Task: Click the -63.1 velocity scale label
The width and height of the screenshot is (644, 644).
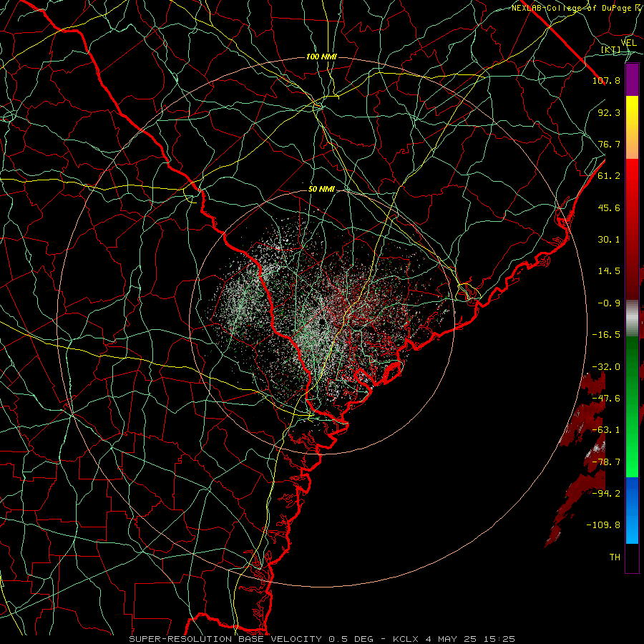Action: pos(606,430)
